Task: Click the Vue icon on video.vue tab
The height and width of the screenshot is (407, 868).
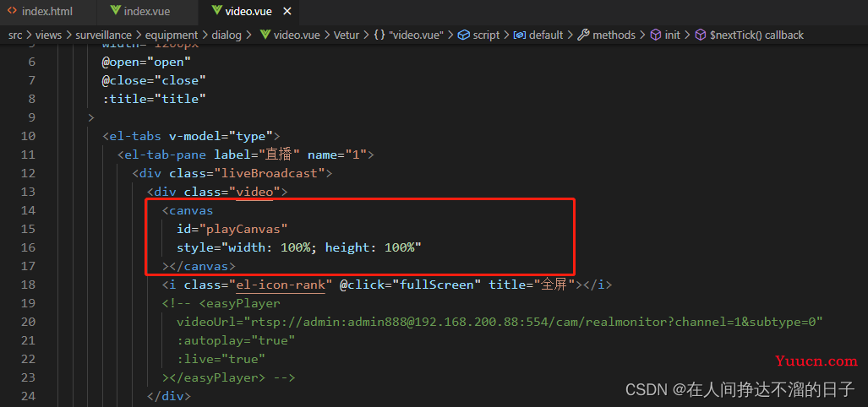Action: 215,12
